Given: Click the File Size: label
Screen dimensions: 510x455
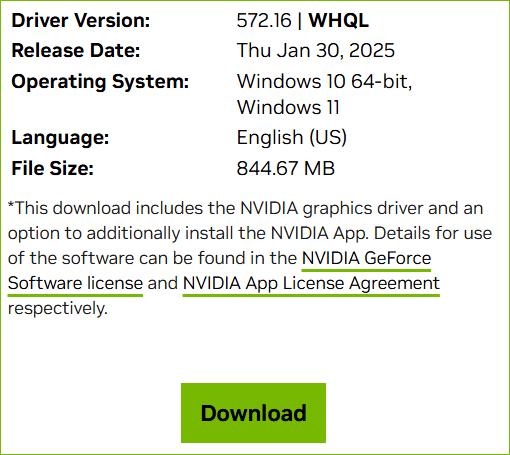Looking at the screenshot, I should pos(52,168).
